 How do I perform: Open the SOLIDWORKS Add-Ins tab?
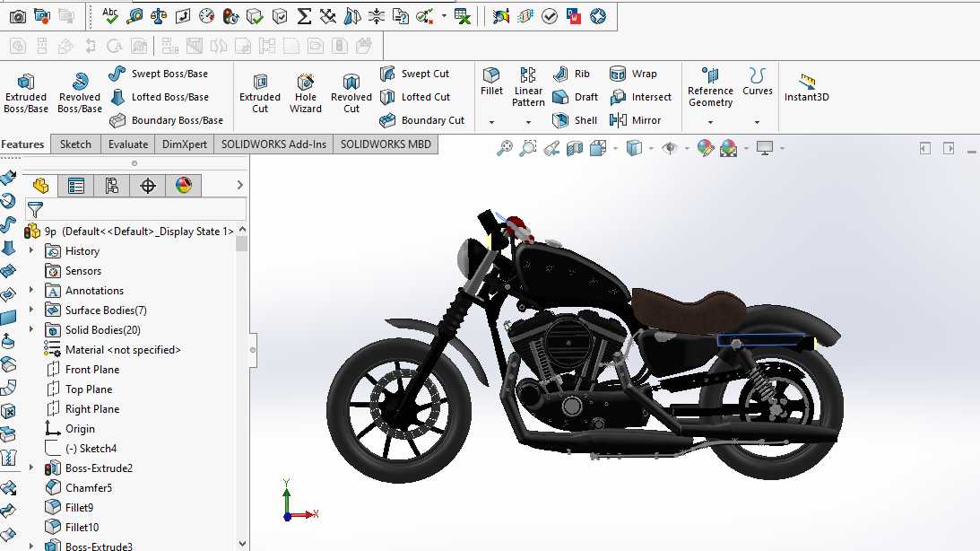(273, 144)
